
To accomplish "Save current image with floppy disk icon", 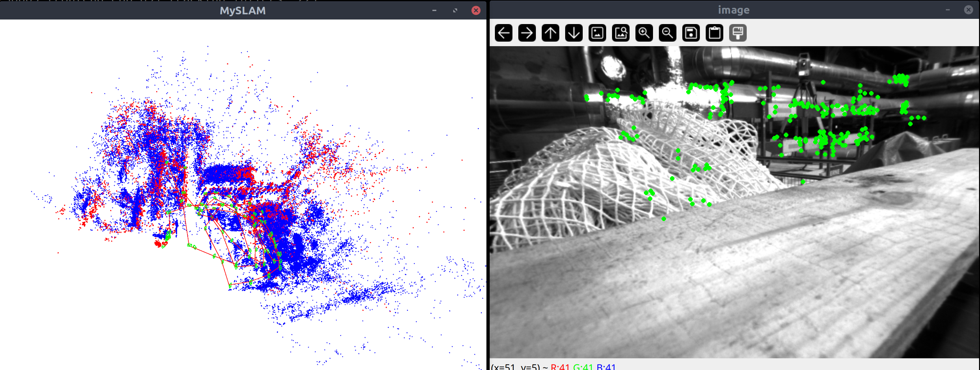I will click(691, 33).
